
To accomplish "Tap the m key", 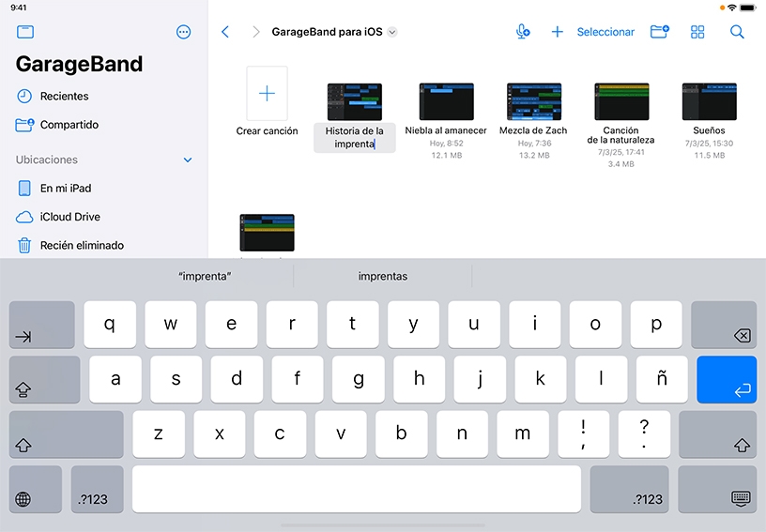I will [523, 434].
